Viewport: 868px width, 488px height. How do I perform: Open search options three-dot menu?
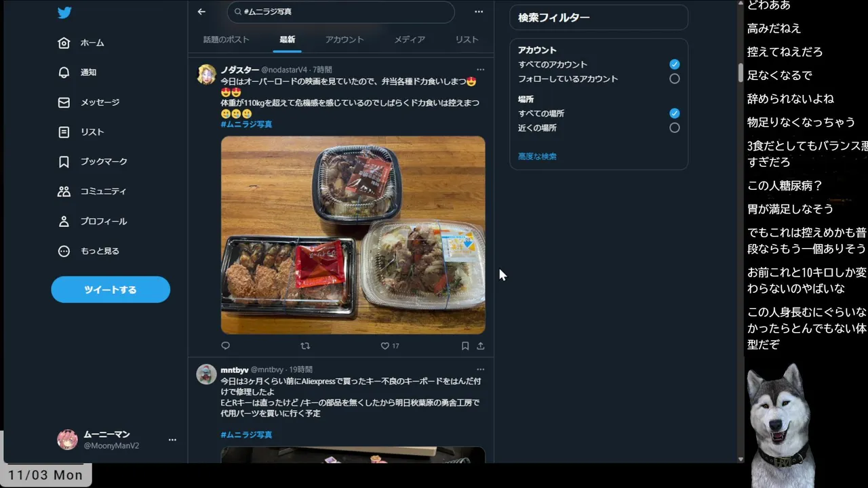pyautogui.click(x=479, y=12)
